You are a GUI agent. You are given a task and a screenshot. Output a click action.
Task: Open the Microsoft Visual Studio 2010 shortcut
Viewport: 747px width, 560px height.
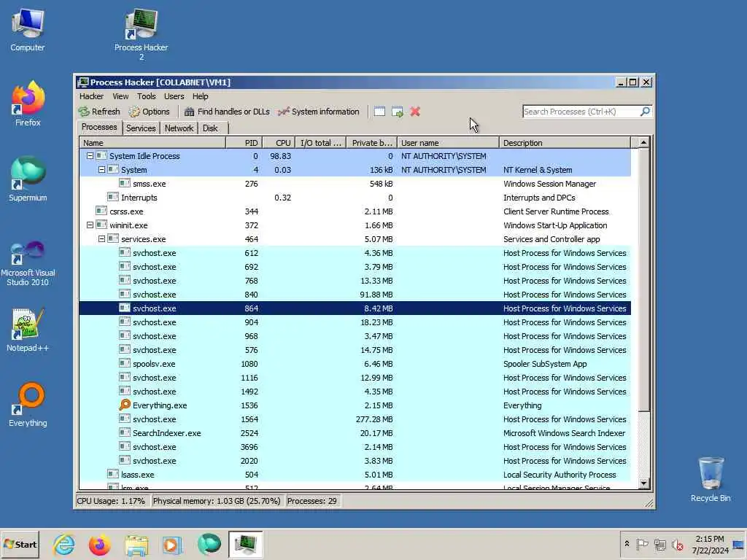[x=28, y=262]
